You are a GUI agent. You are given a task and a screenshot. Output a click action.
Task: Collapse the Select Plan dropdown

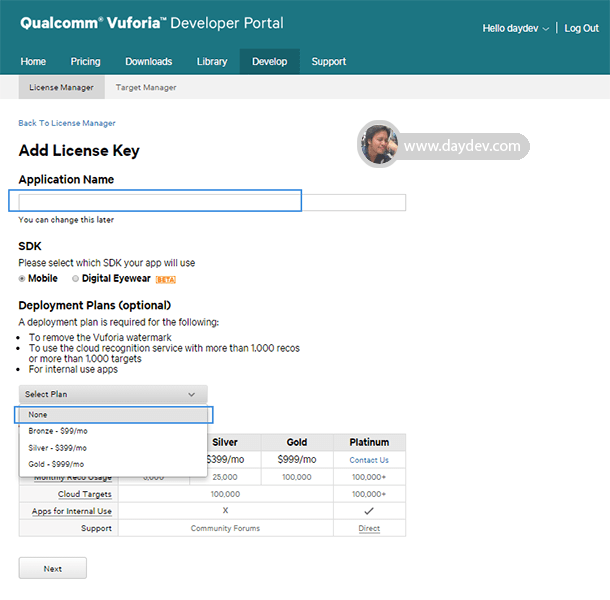(113, 394)
